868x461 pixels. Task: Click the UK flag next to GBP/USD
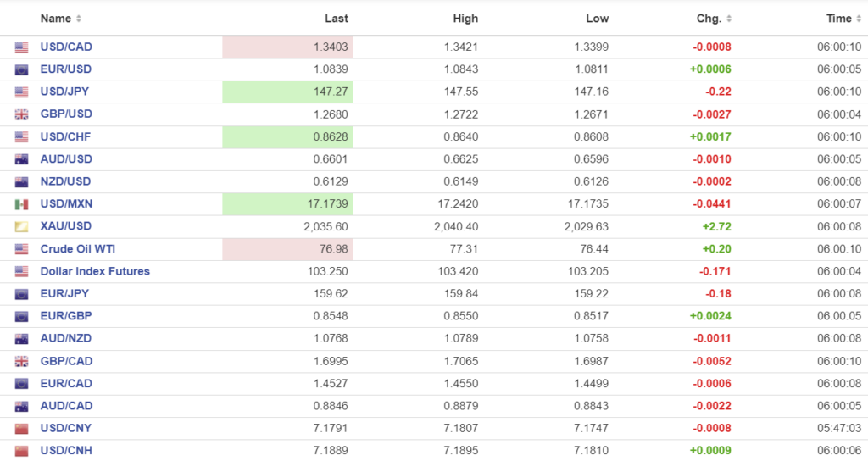21,114
